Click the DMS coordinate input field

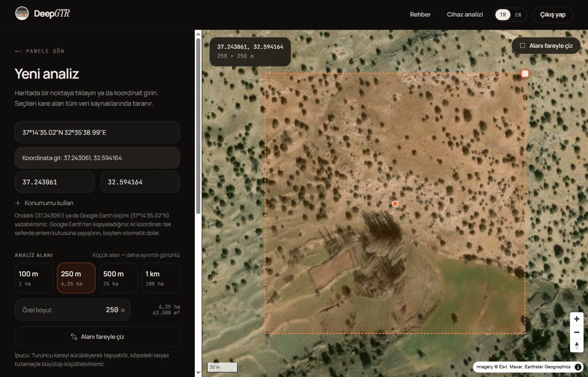(x=97, y=132)
